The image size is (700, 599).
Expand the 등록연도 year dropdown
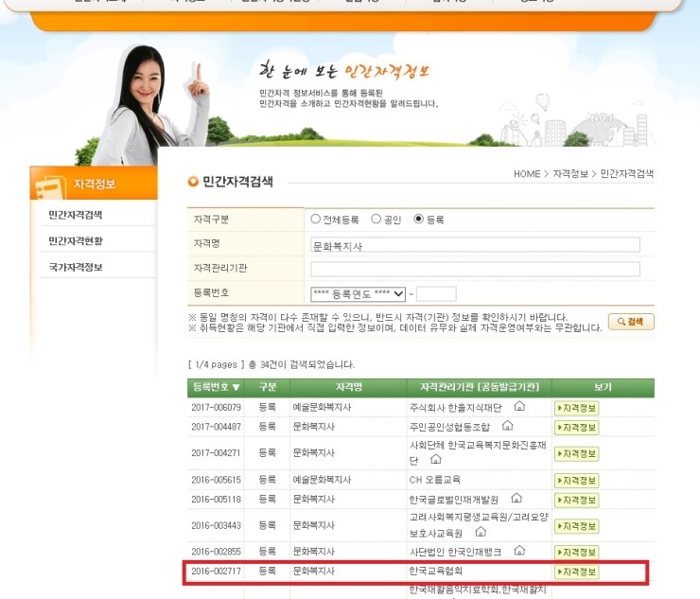(x=358, y=293)
